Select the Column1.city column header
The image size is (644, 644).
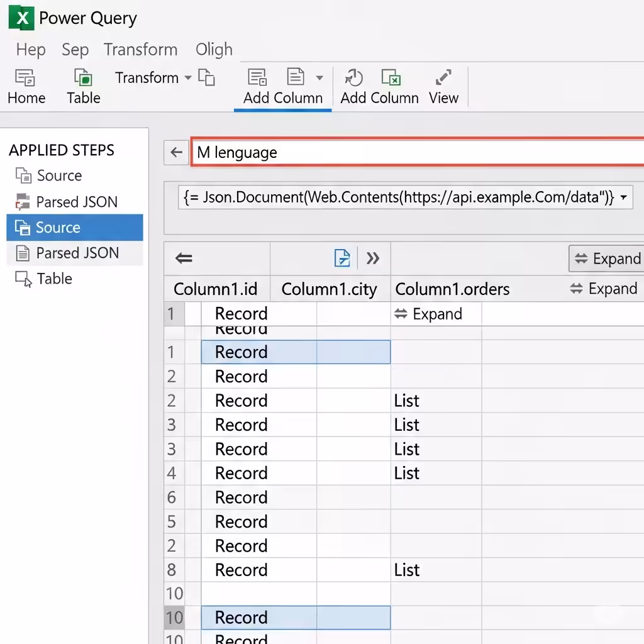pos(330,289)
